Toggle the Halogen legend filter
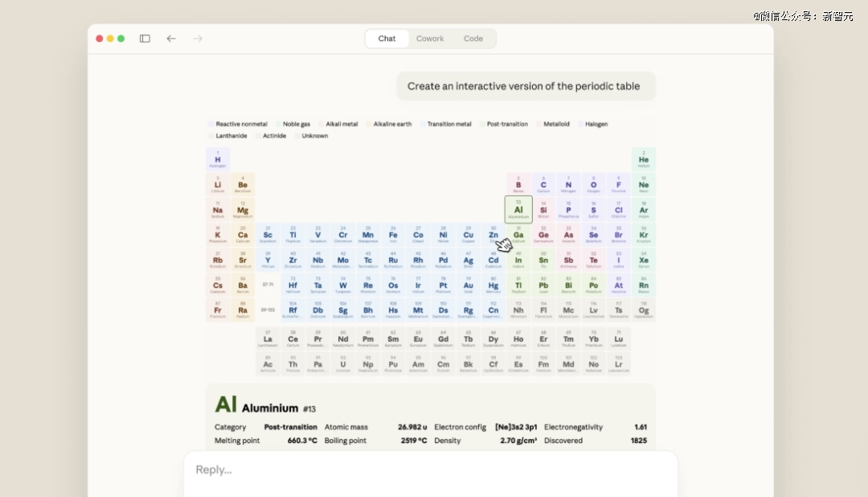Viewport: 868px width, 497px height. point(596,125)
